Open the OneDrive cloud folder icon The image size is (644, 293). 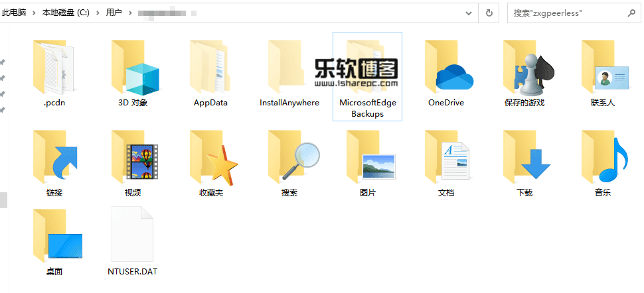[x=447, y=68]
